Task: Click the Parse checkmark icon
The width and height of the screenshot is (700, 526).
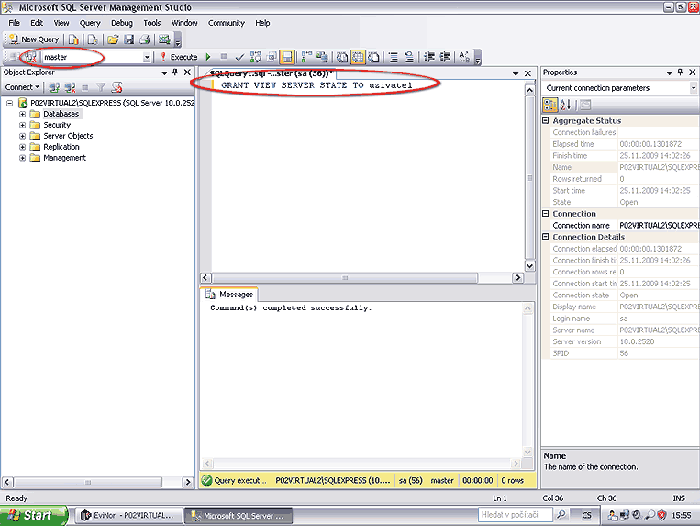Action: 240,57
